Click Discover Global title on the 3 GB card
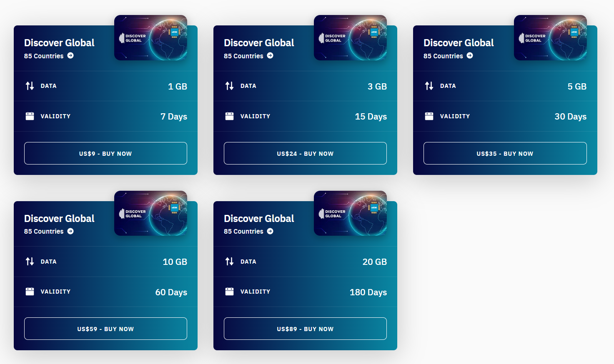This screenshot has height=364, width=614. tap(259, 43)
